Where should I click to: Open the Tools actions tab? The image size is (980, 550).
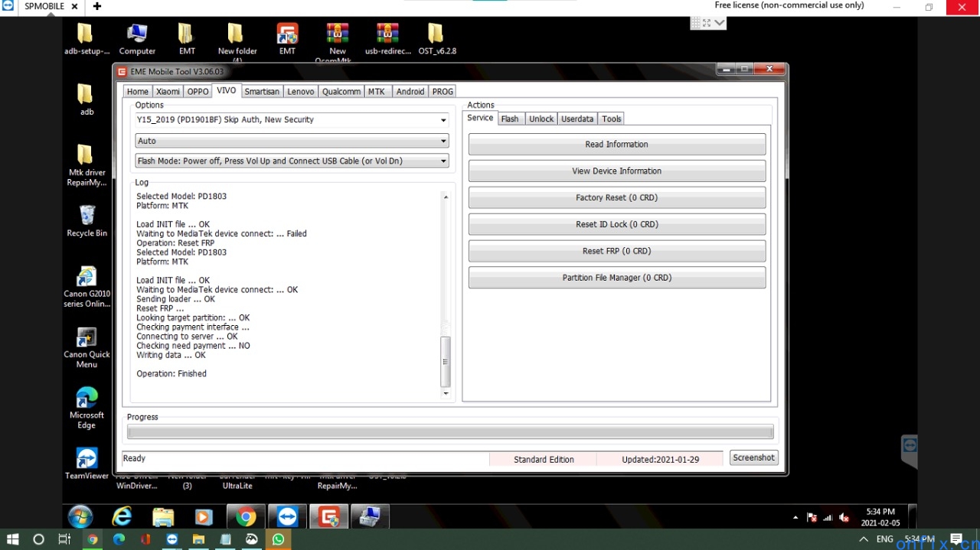tap(612, 119)
